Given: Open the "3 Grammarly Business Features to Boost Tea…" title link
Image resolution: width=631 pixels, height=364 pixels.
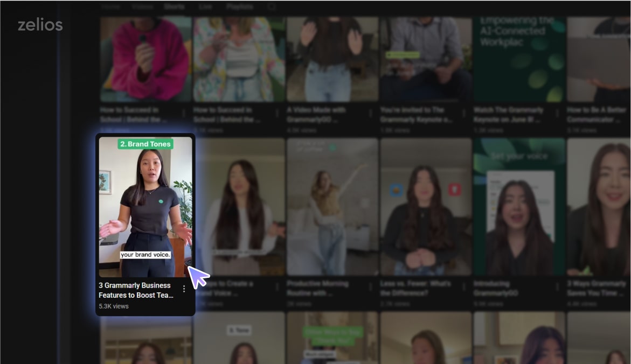Looking at the screenshot, I should [136, 290].
